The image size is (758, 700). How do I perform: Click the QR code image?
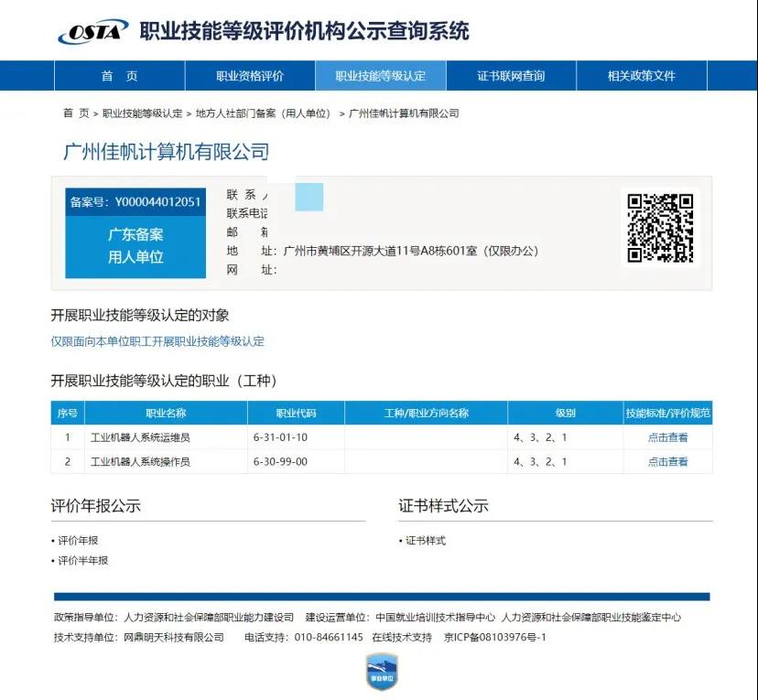pyautogui.click(x=660, y=229)
